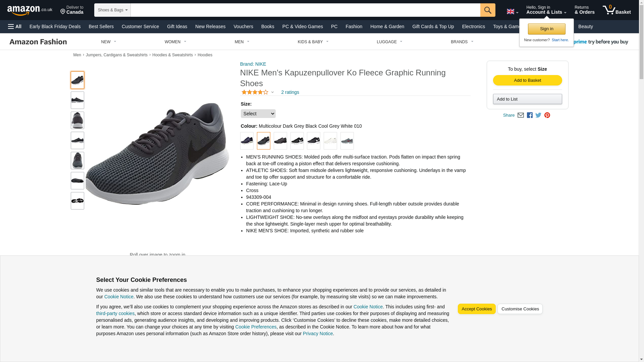This screenshot has height=362, width=644.
Task: Accept Cookies in the cookie banner
Action: point(476,309)
